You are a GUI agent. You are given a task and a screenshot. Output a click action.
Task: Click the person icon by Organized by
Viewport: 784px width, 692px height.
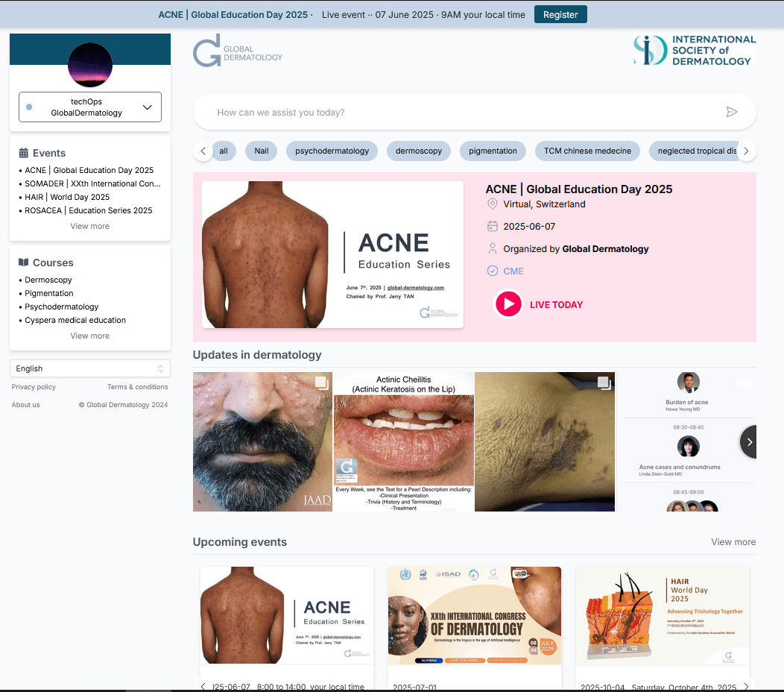click(x=493, y=248)
